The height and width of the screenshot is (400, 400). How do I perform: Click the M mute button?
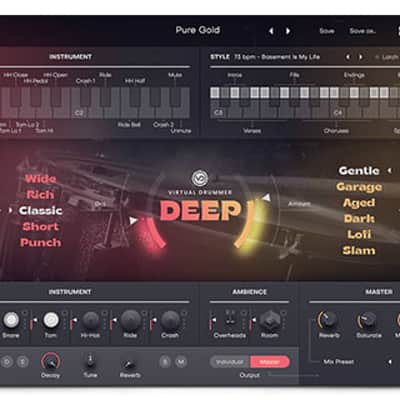pos(181,361)
